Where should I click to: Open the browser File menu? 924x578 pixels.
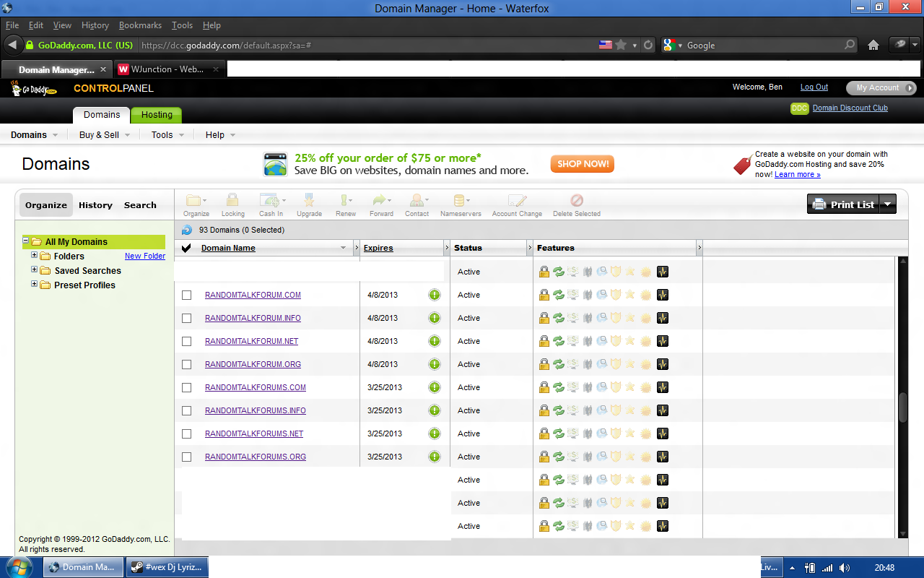click(12, 25)
